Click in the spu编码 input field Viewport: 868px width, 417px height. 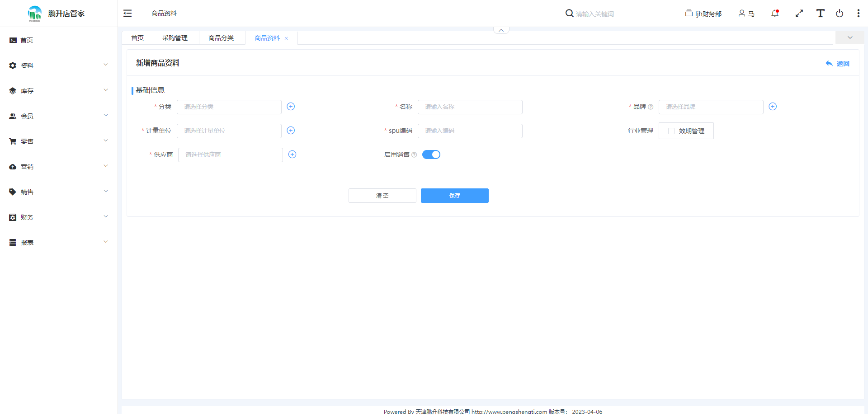coord(470,131)
